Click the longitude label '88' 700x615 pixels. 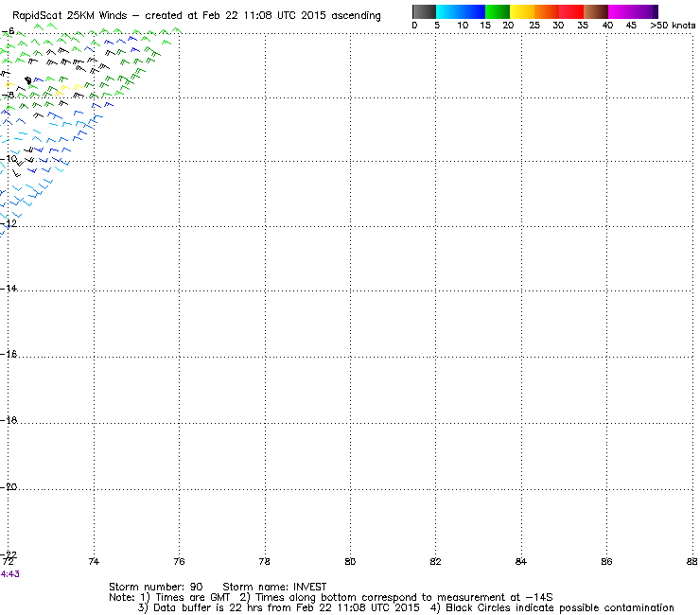[x=692, y=561]
